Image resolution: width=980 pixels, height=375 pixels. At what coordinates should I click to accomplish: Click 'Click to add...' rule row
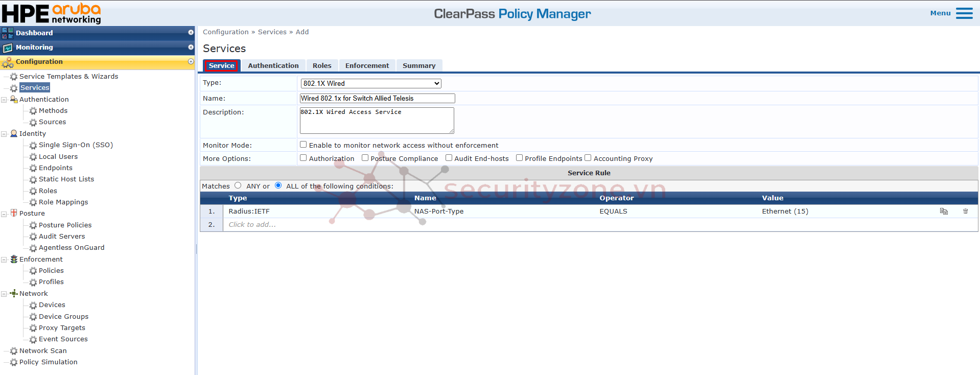tap(252, 225)
